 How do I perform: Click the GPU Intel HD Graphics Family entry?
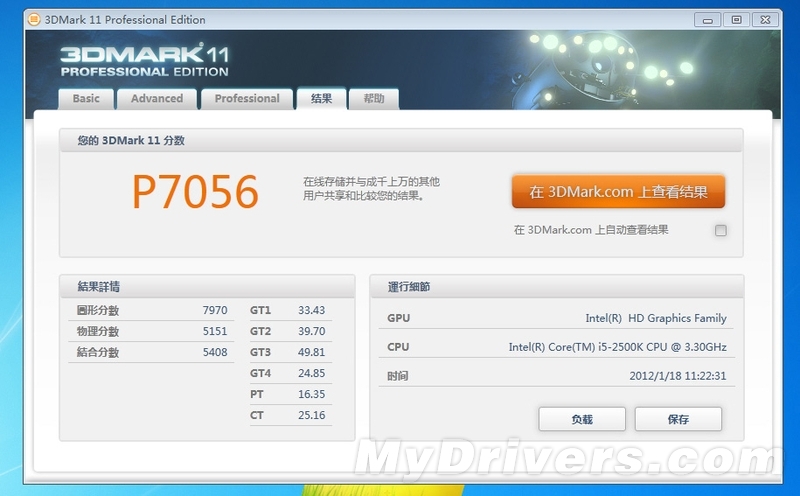[557, 318]
